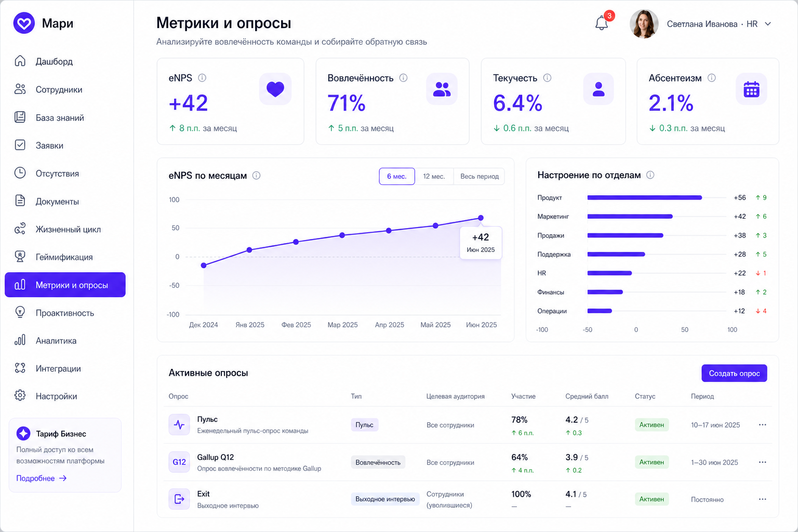Click the Вовлечённость people icon
Image resolution: width=798 pixels, height=532 pixels.
click(442, 89)
